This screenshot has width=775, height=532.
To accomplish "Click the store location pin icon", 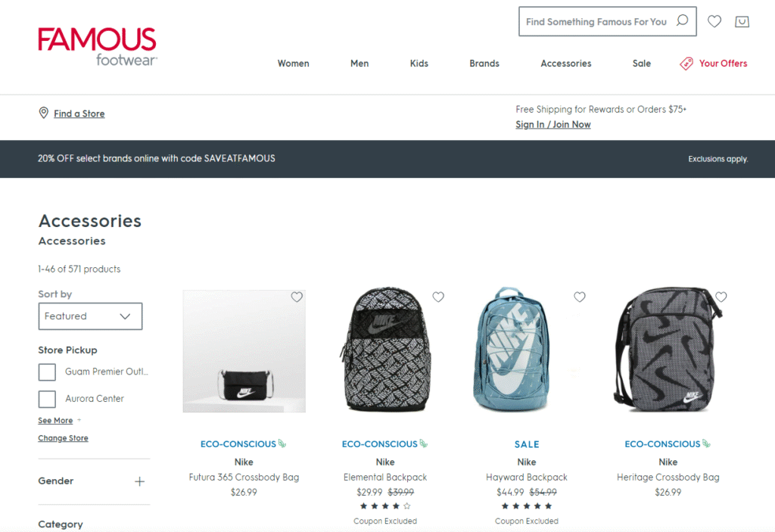I will [x=43, y=113].
